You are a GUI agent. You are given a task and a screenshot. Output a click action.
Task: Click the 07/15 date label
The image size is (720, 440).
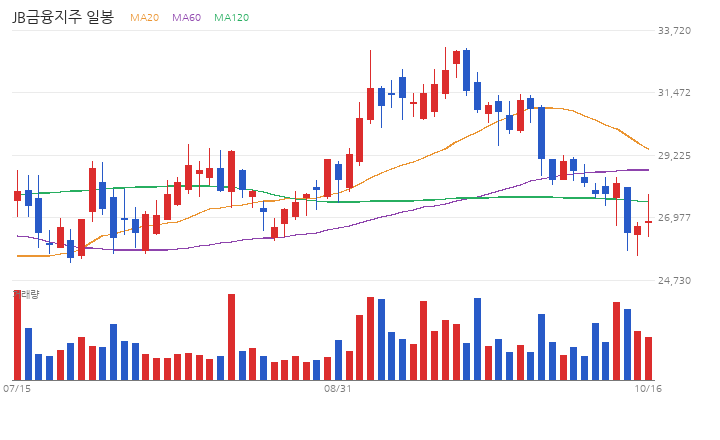[x=17, y=389]
